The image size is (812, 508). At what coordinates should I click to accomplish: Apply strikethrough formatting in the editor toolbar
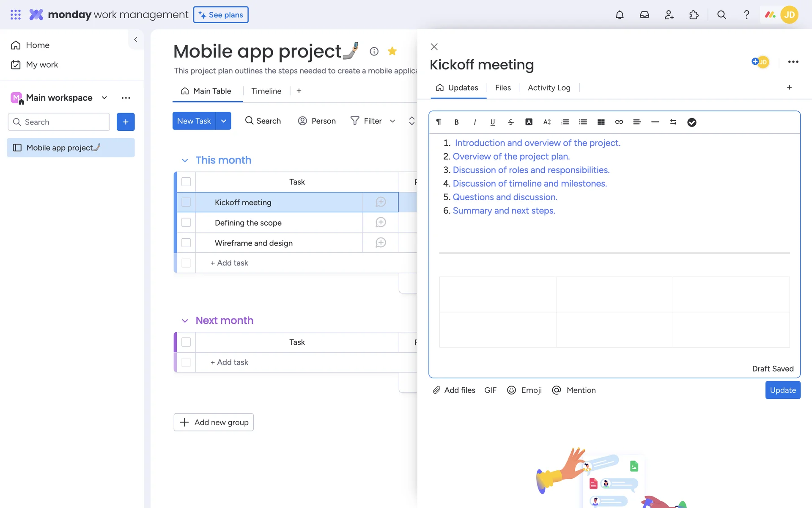510,122
